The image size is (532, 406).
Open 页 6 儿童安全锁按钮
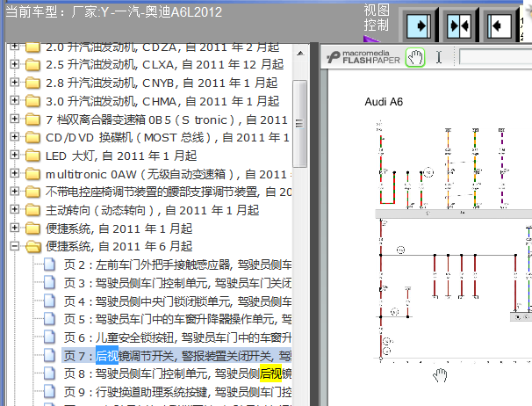coord(177,337)
